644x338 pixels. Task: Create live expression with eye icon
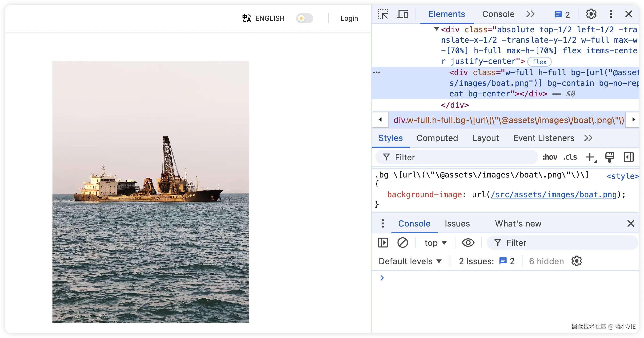468,243
